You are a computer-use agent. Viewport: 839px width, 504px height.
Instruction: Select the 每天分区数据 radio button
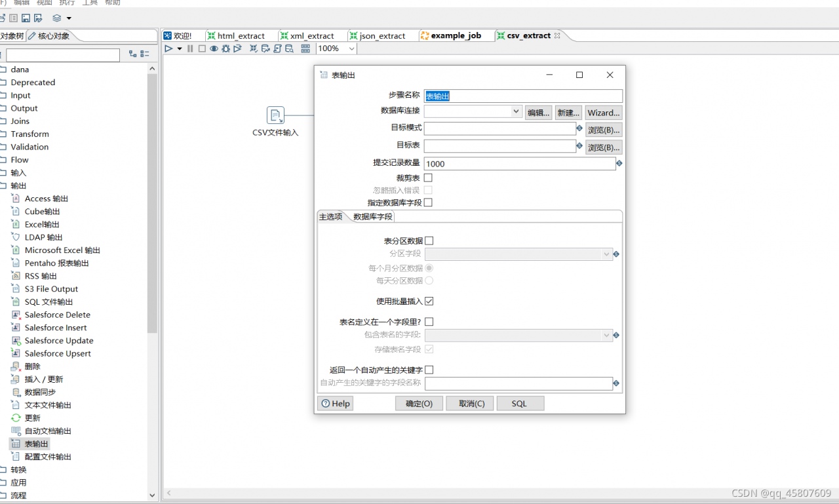(429, 281)
